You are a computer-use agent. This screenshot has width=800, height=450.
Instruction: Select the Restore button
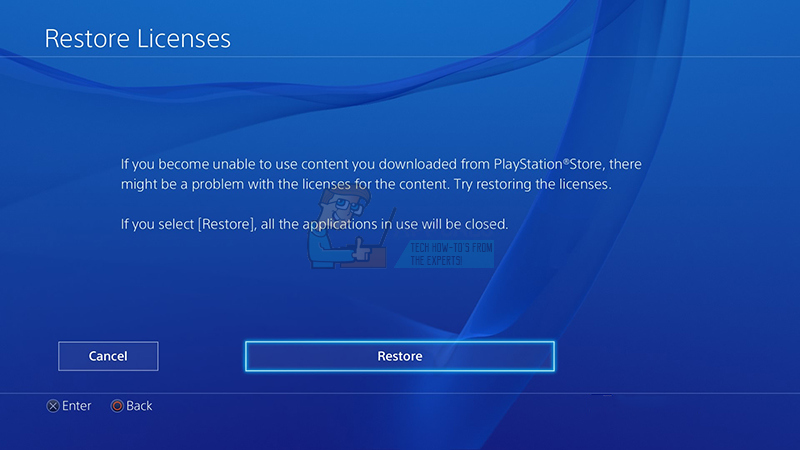pos(399,356)
